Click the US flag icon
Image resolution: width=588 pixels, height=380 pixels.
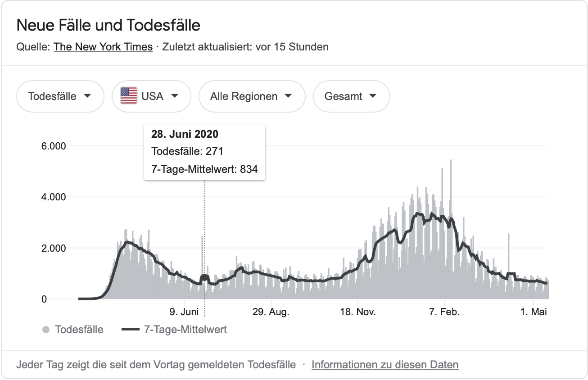coord(129,96)
